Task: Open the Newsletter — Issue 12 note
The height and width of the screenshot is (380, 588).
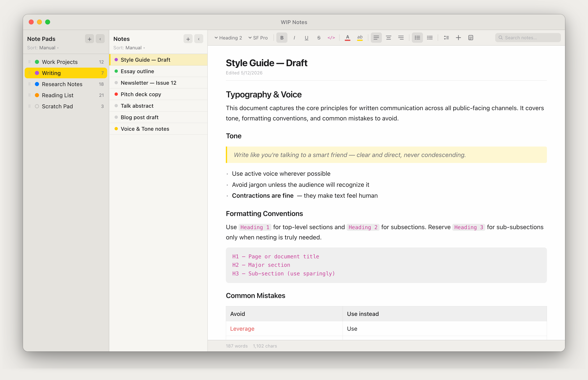Action: [x=158, y=83]
